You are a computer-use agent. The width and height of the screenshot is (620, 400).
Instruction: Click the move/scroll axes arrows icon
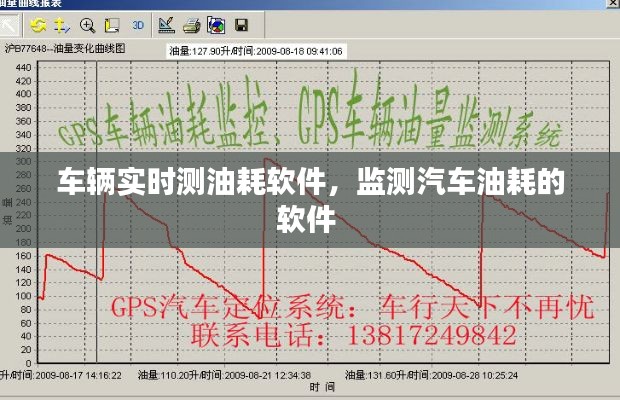(62, 25)
